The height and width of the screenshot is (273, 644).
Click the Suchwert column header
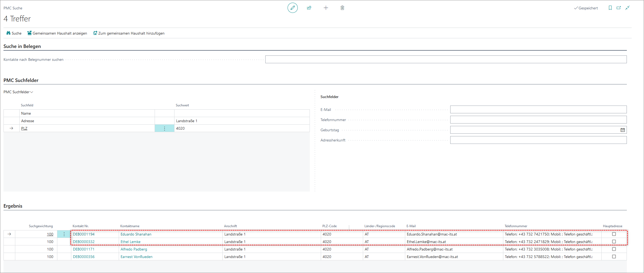182,105
